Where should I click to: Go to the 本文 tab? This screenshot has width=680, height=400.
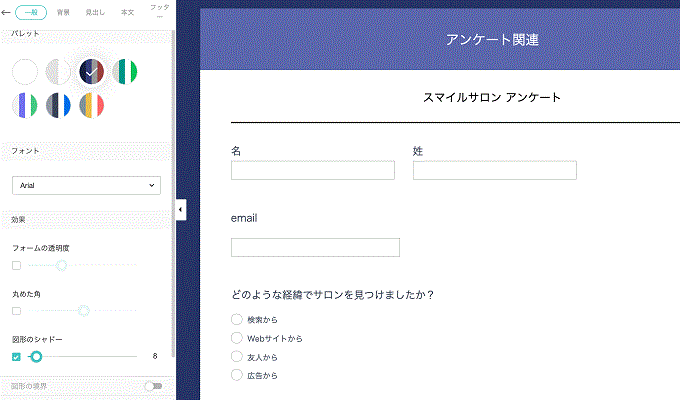click(x=127, y=13)
